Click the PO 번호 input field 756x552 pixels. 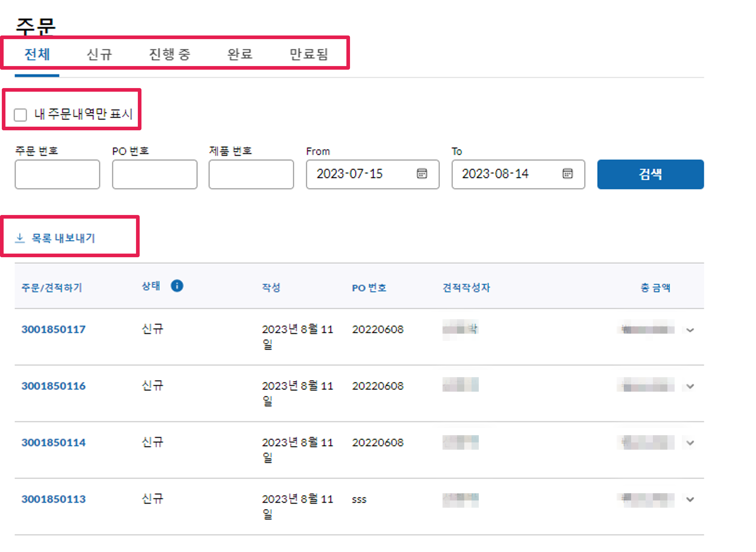click(154, 174)
